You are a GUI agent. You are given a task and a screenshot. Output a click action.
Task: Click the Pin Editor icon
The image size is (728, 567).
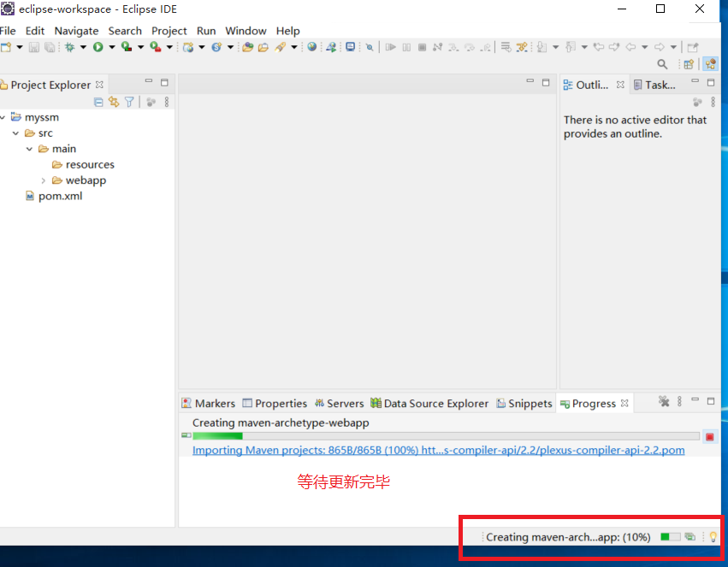[x=693, y=47]
